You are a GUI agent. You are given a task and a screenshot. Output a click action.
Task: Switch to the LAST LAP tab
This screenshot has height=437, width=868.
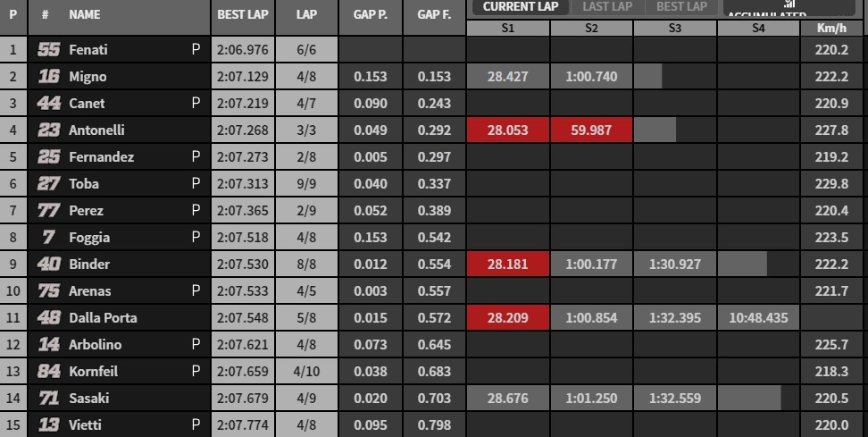pos(607,7)
